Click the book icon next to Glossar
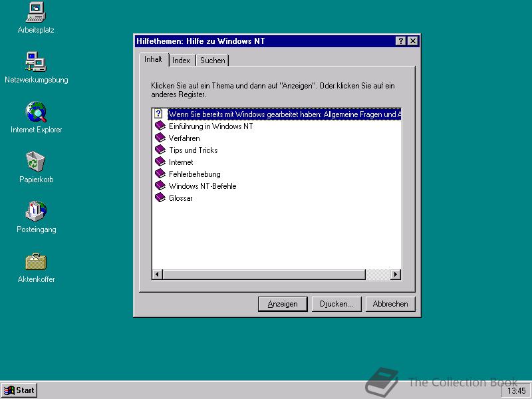This screenshot has width=532, height=399. [x=160, y=198]
